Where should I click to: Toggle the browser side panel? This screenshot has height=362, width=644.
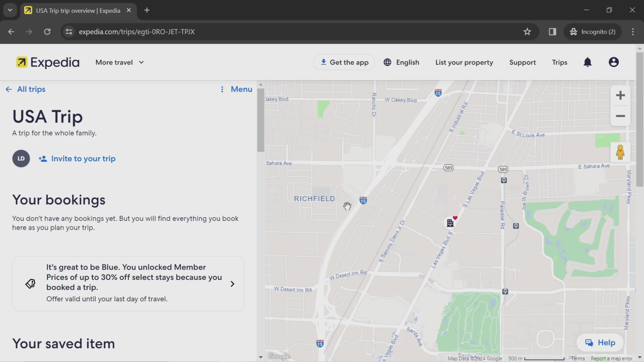point(552,32)
